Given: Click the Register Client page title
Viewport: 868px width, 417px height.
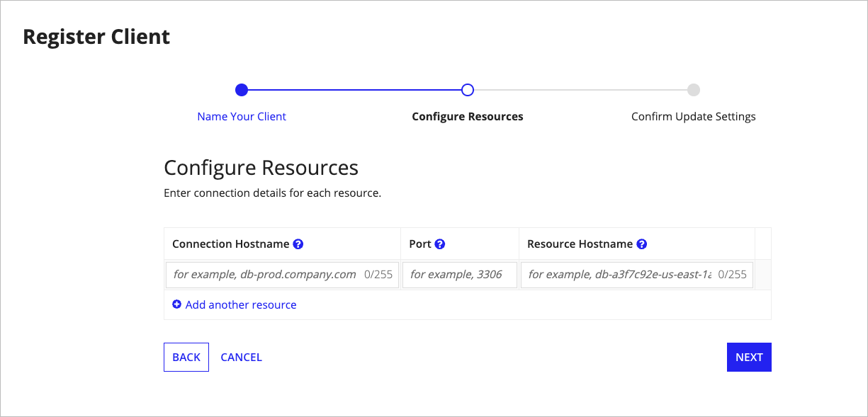Looking at the screenshot, I should click(96, 37).
